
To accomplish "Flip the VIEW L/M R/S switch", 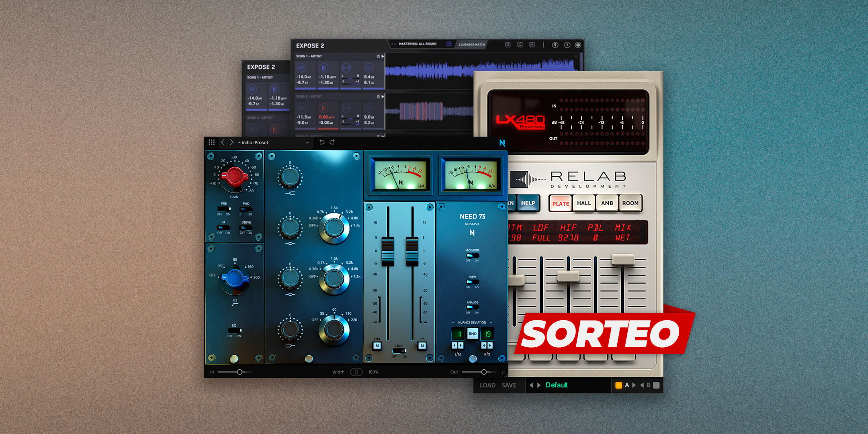I will click(x=472, y=282).
